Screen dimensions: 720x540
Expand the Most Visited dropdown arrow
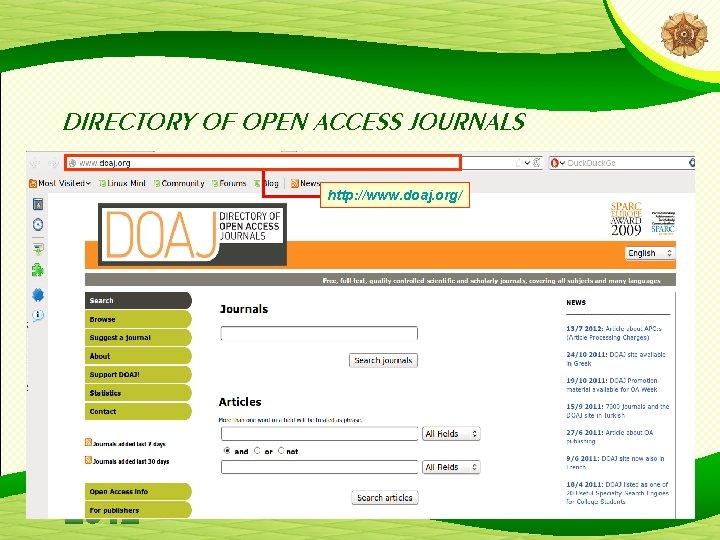point(88,183)
